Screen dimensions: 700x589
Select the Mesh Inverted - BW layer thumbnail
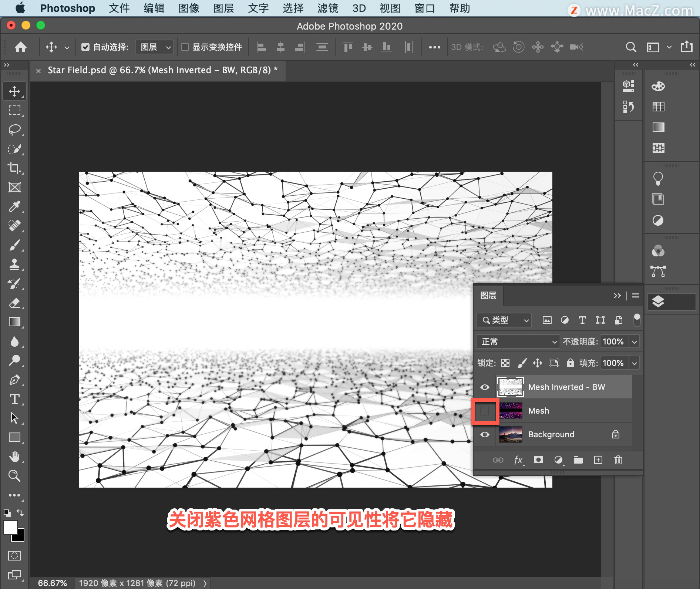(x=510, y=387)
